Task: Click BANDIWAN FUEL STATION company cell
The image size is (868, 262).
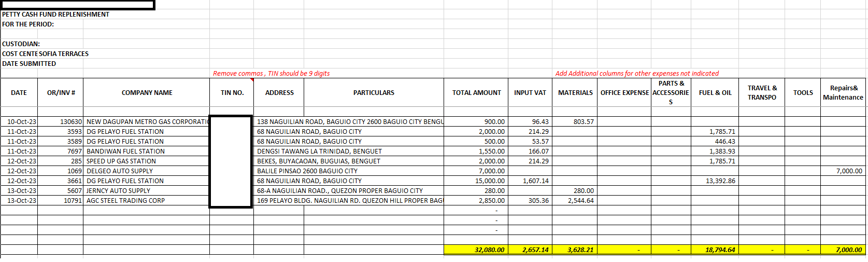Action: click(147, 151)
